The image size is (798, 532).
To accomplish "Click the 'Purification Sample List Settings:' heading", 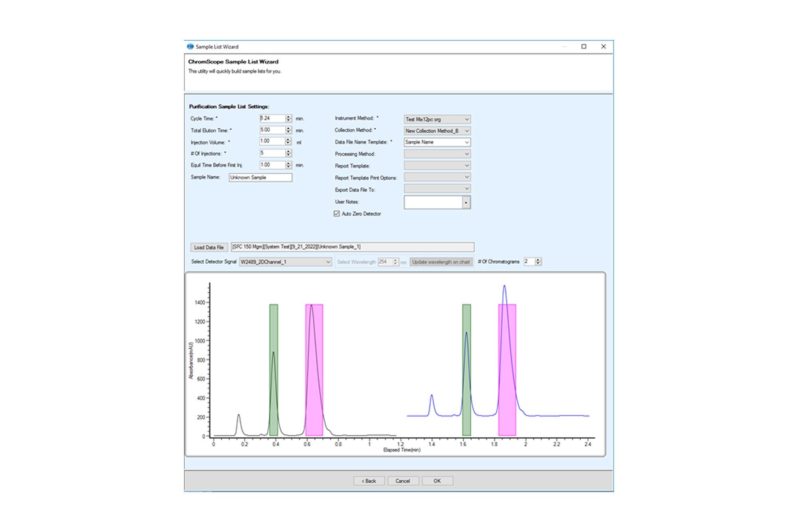I will pos(229,107).
